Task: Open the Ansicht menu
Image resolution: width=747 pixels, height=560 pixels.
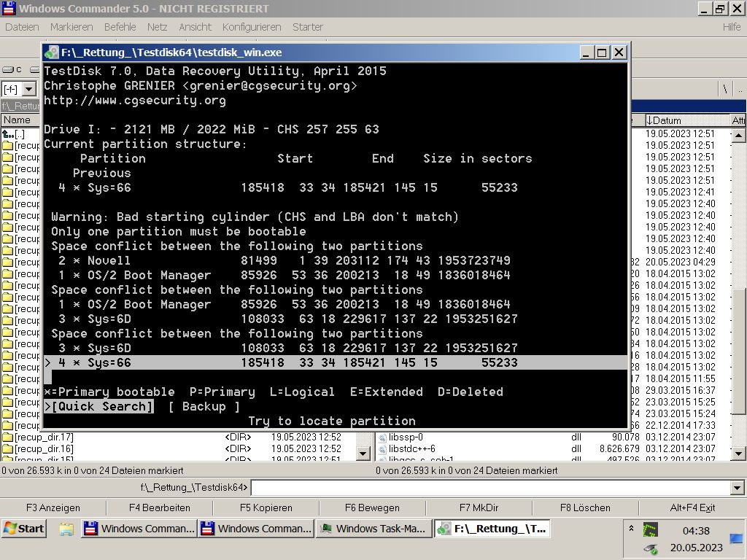Action: coord(196,27)
